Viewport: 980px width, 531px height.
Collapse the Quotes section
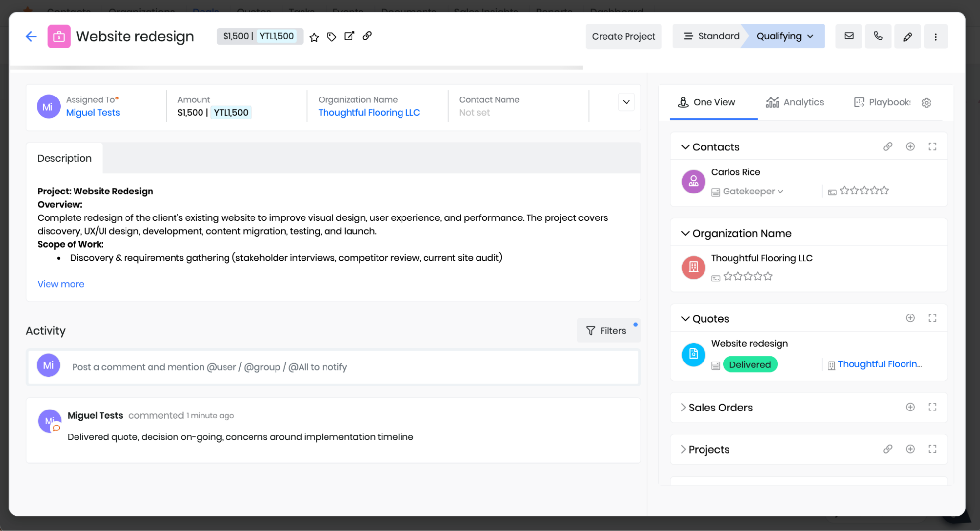pyautogui.click(x=685, y=319)
